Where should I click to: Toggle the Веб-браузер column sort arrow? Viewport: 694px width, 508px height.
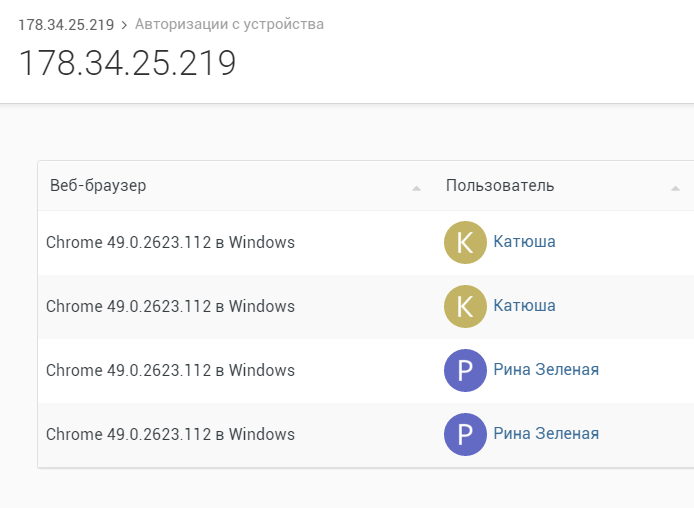(x=416, y=189)
